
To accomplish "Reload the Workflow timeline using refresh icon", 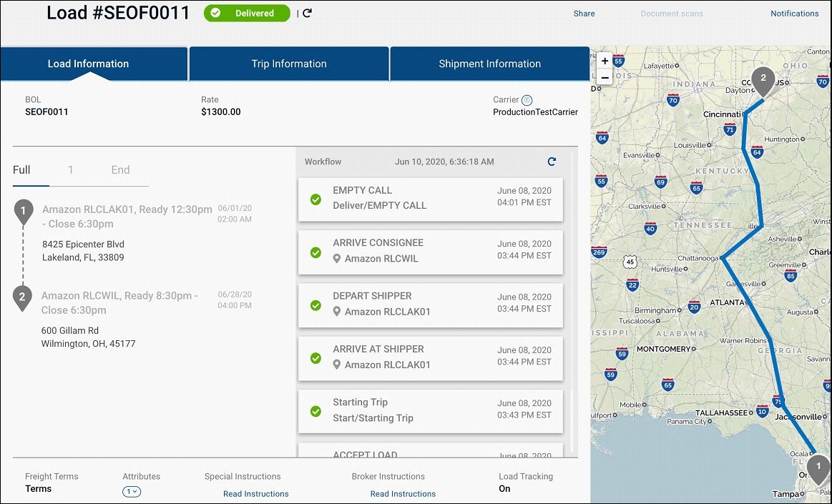I will coord(552,162).
